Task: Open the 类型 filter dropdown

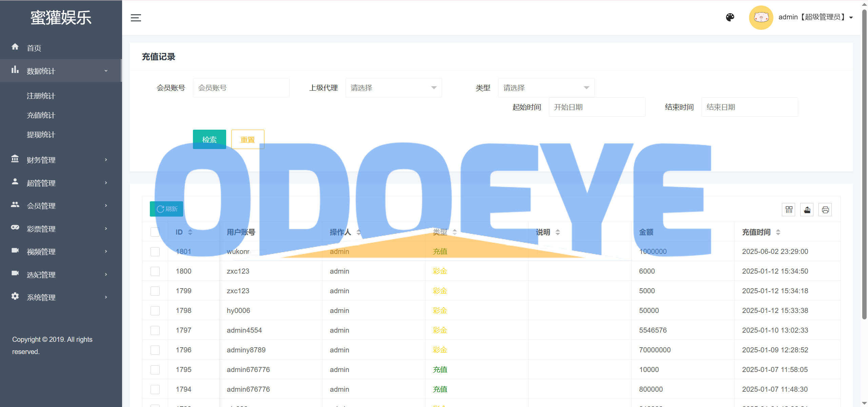Action: 546,88
